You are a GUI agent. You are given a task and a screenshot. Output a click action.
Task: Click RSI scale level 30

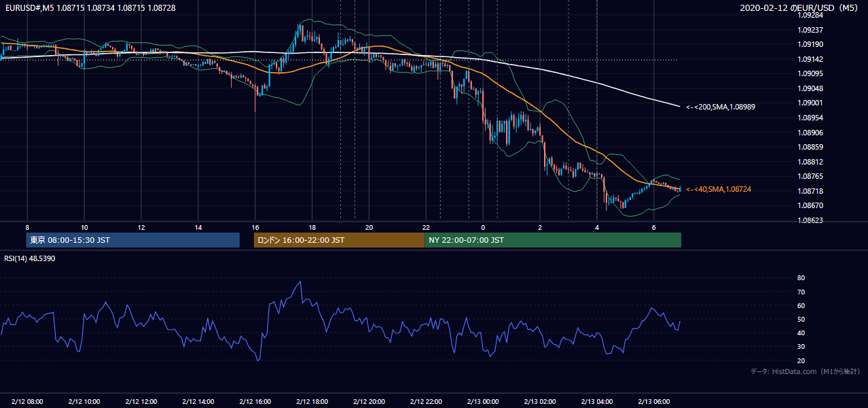[801, 346]
